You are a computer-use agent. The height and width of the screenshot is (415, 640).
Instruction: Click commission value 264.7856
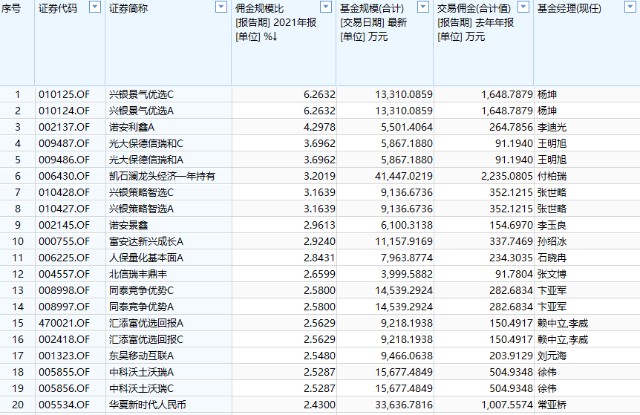tap(511, 127)
